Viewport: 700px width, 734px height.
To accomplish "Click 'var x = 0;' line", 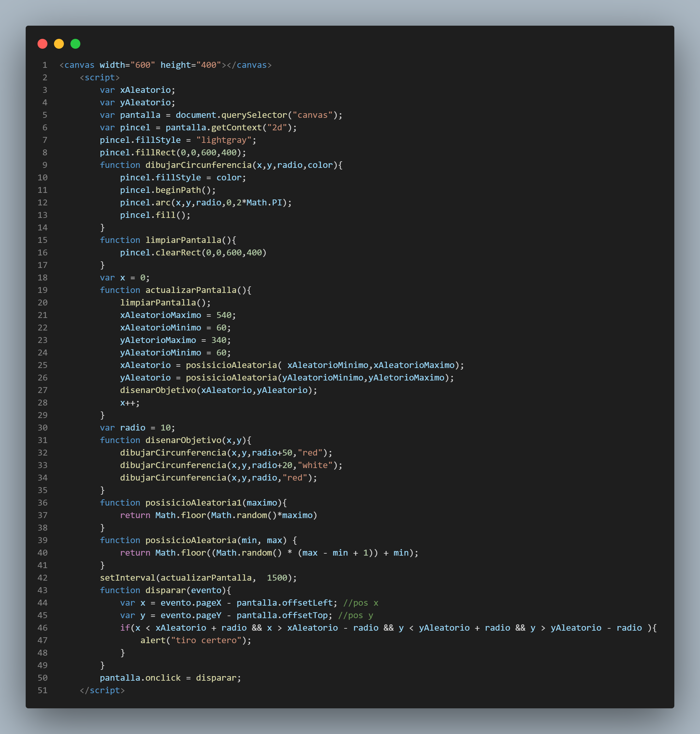I will tap(125, 278).
